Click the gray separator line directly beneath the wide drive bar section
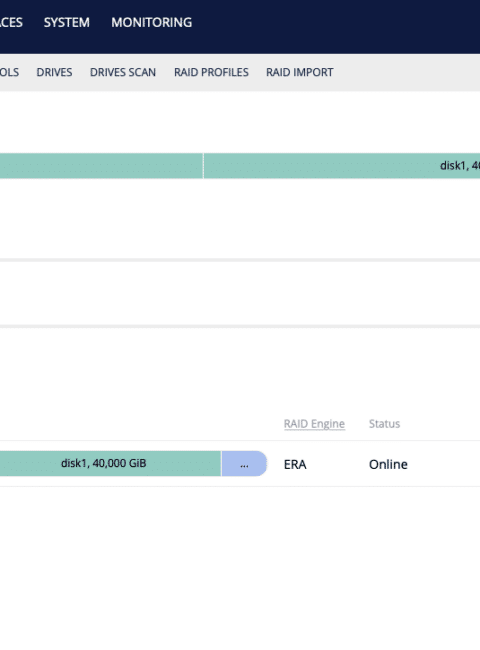This screenshot has height=650, width=480. point(240,260)
